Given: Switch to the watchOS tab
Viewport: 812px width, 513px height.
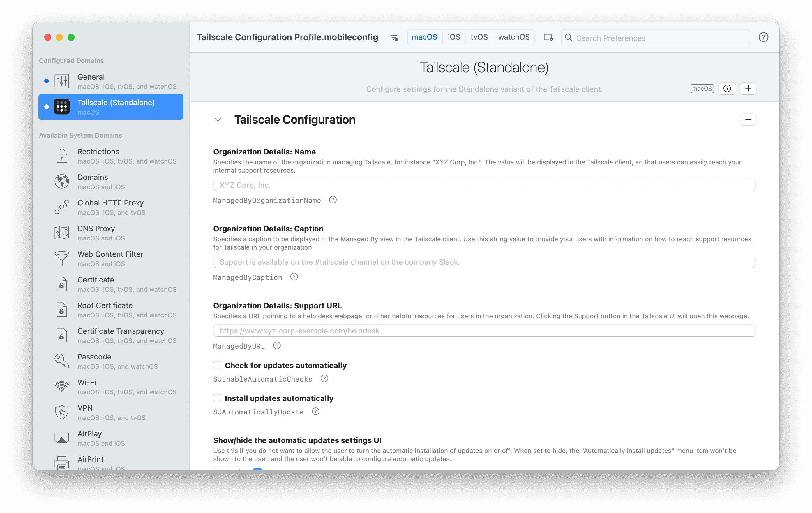Looking at the screenshot, I should tap(513, 37).
